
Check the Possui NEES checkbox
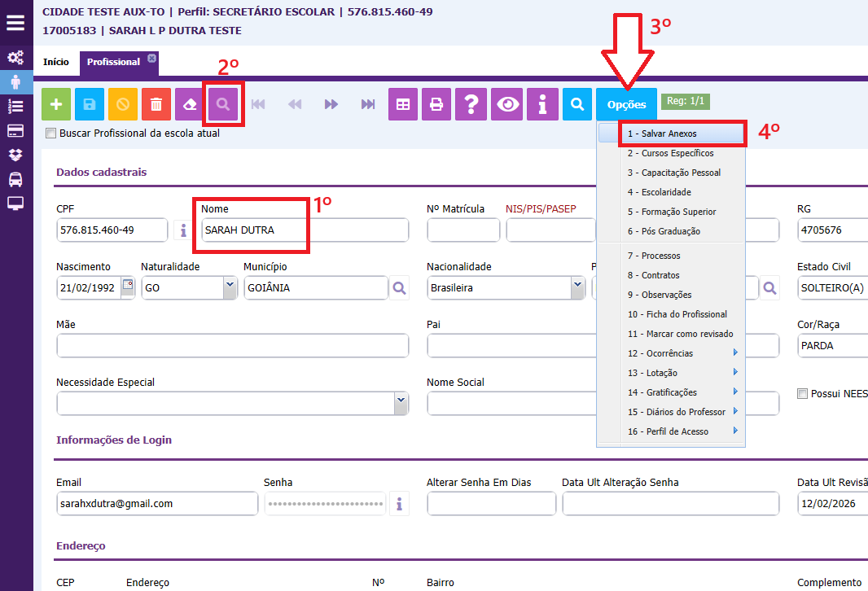pos(803,394)
